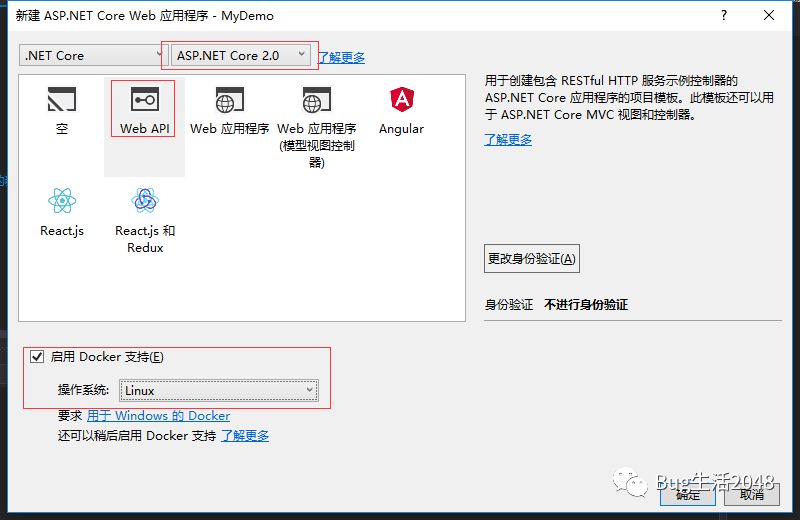Screen dimensions: 800x520
Task: Select Web 应用程序 (模型视图控制器) template icon
Action: [317, 100]
